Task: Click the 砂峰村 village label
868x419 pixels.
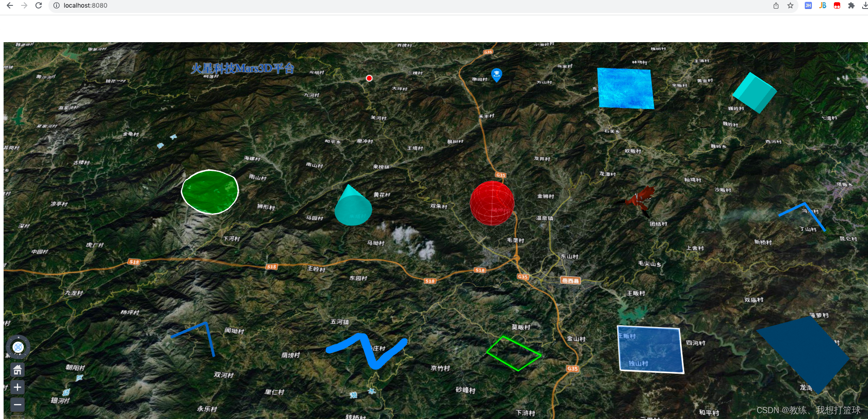Action: click(466, 390)
